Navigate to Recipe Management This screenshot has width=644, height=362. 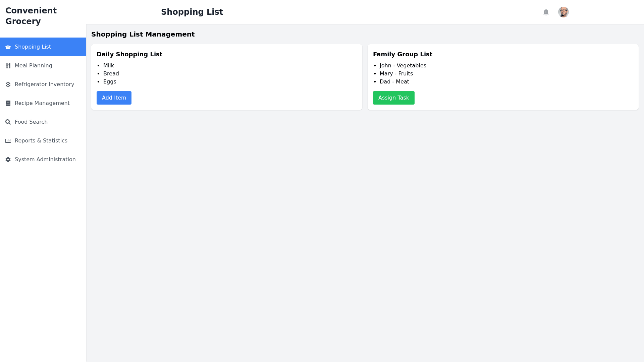click(42, 103)
